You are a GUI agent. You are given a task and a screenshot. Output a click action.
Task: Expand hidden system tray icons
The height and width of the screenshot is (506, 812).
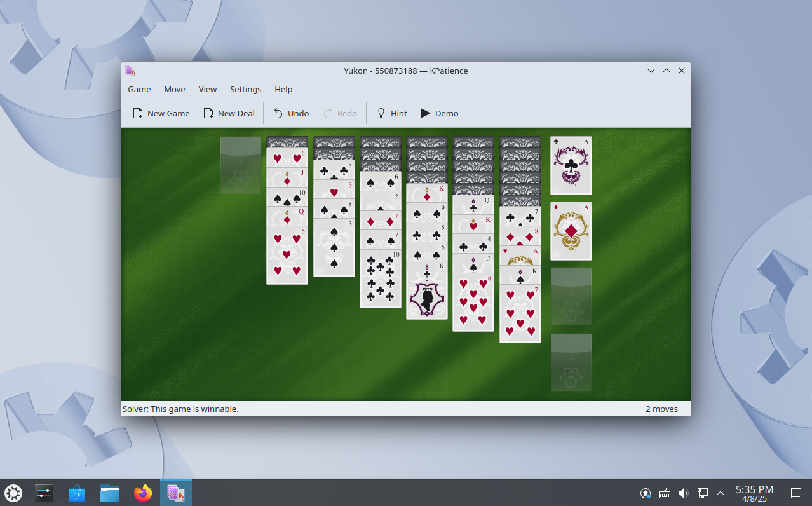coord(721,493)
